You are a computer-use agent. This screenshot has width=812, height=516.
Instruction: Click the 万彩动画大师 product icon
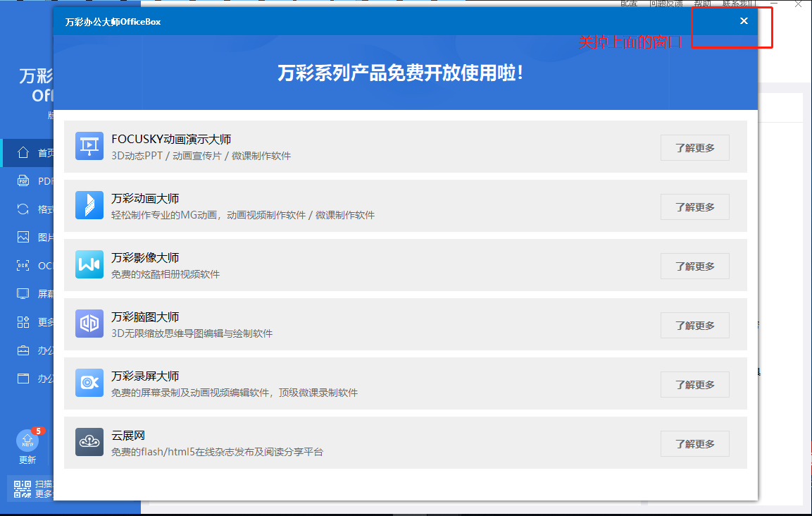click(89, 205)
